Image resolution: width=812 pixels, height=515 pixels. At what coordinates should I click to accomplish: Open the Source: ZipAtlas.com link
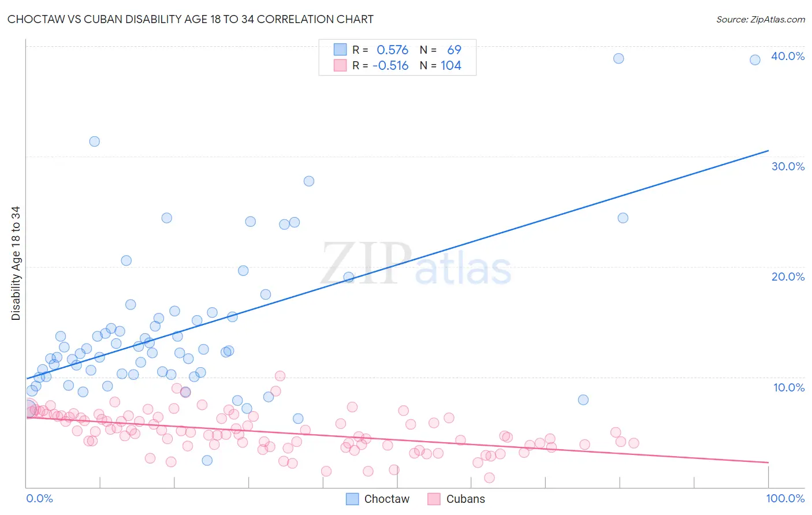761,19
